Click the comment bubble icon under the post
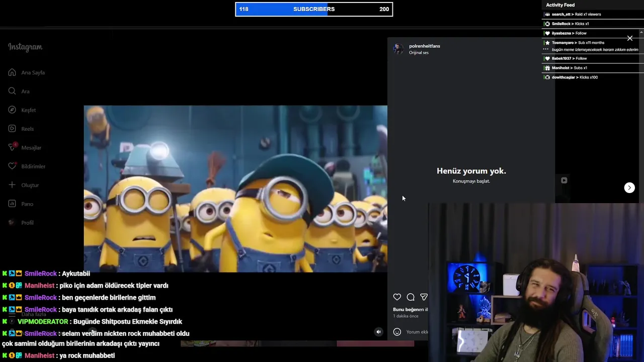This screenshot has height=362, width=644. (411, 297)
